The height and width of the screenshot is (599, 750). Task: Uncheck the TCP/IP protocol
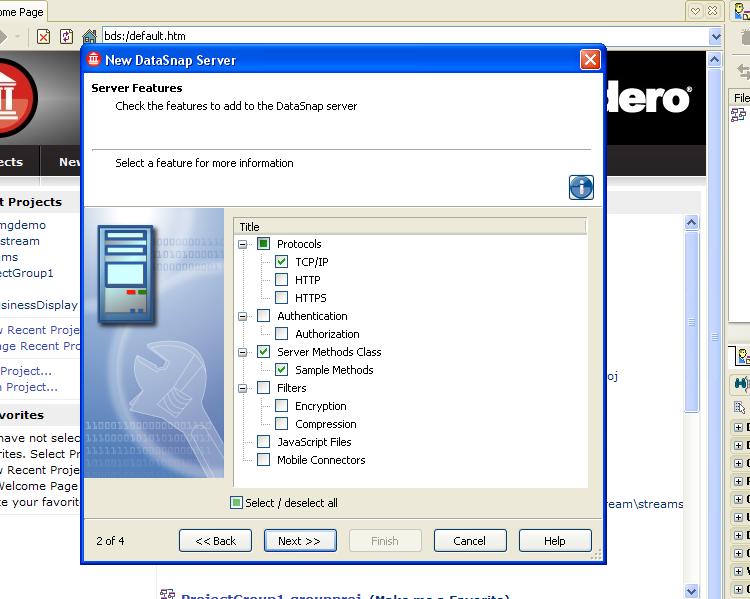coord(282,262)
